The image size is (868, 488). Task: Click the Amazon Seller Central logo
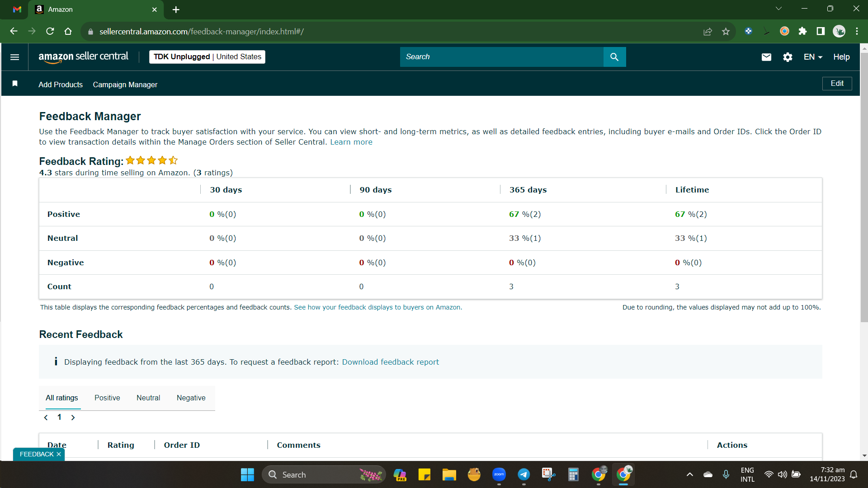point(83,57)
